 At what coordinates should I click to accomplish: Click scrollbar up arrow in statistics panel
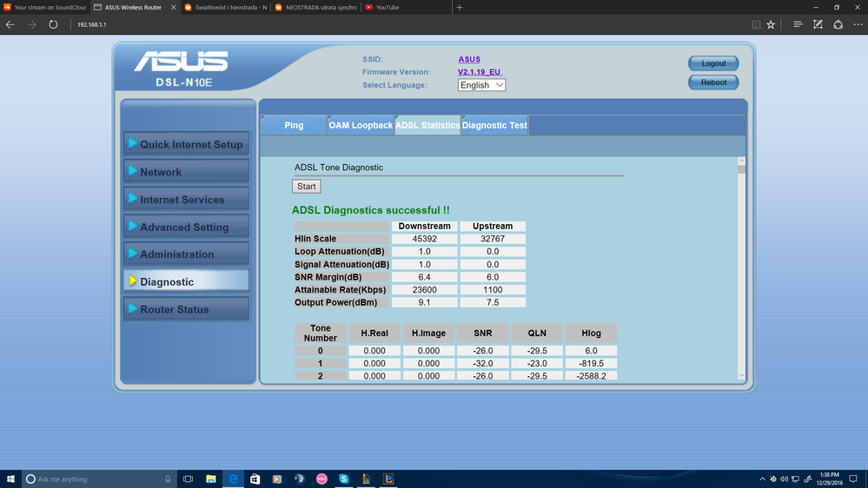(742, 161)
